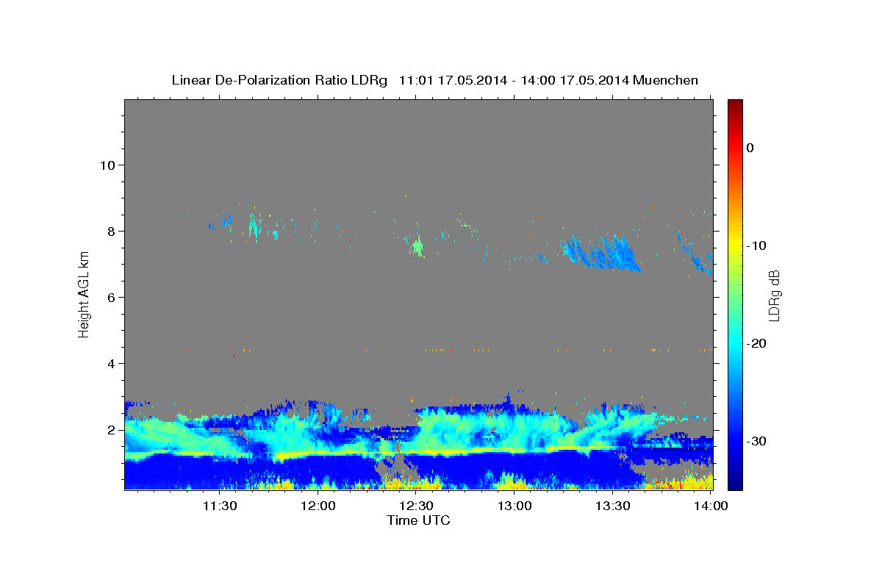
Task: Click the 13:00 time tick label
Action: [514, 506]
